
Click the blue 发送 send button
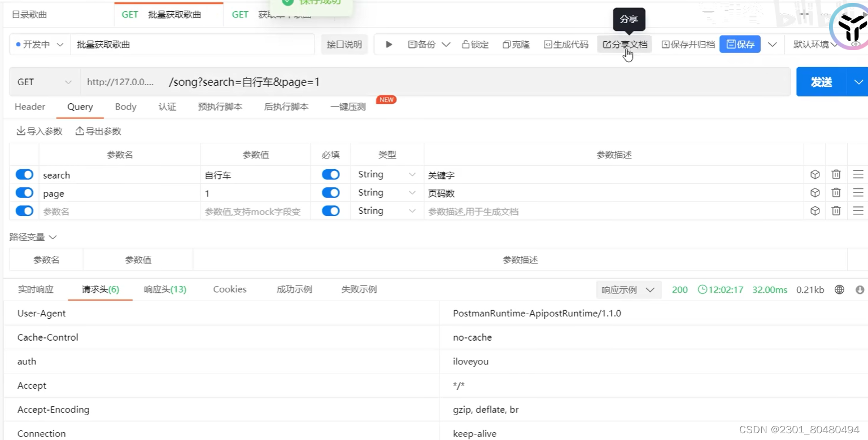point(821,82)
